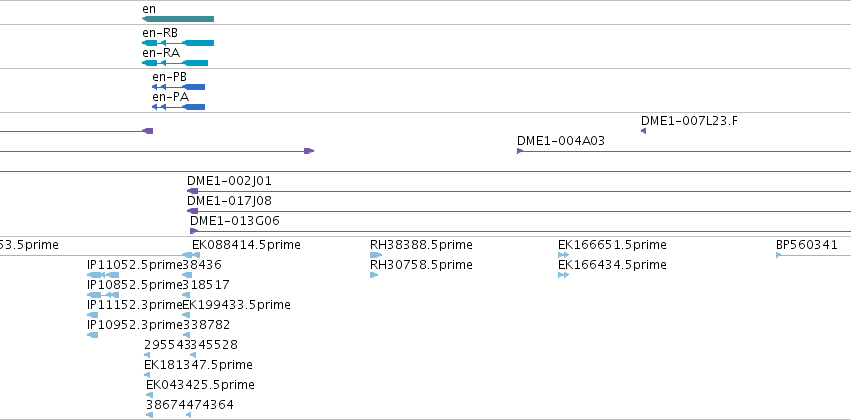Select the RH30758.5prime EST arrow
This screenshot has width=851, height=420.
point(374,275)
